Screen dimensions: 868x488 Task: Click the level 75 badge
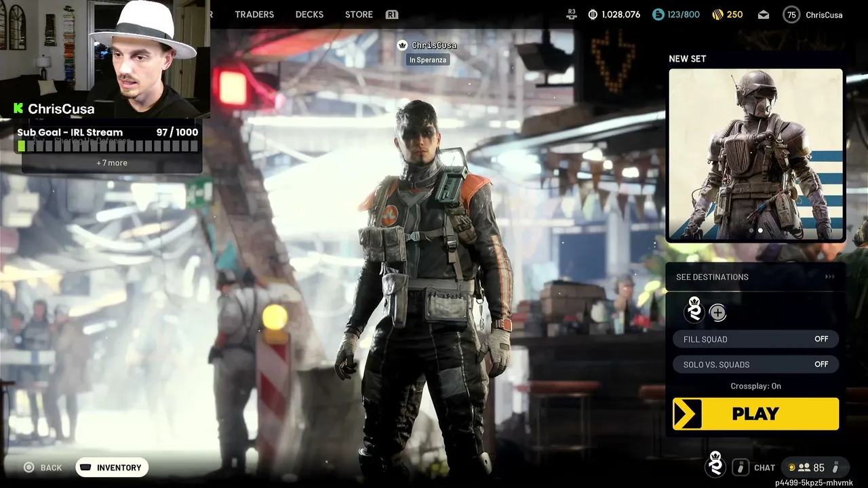(x=791, y=14)
